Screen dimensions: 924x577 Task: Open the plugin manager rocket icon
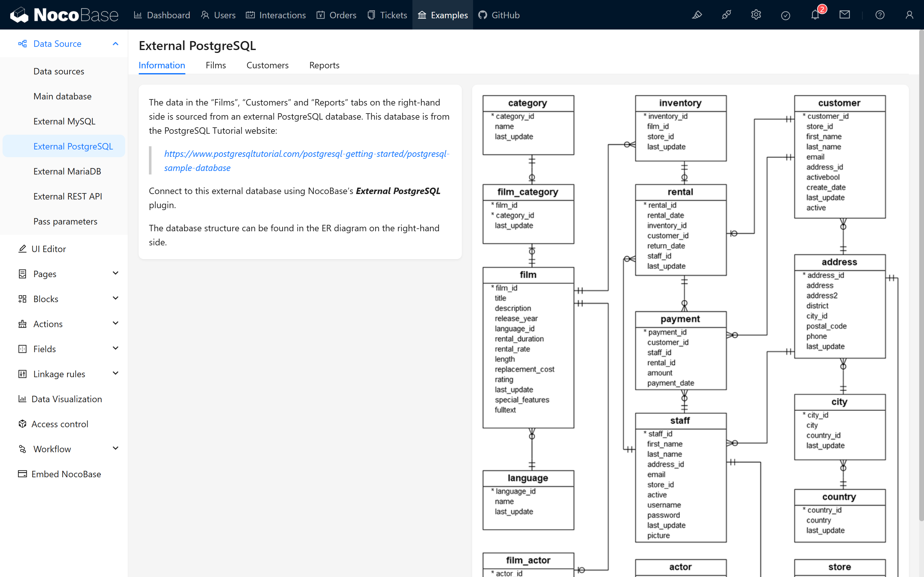(x=726, y=15)
